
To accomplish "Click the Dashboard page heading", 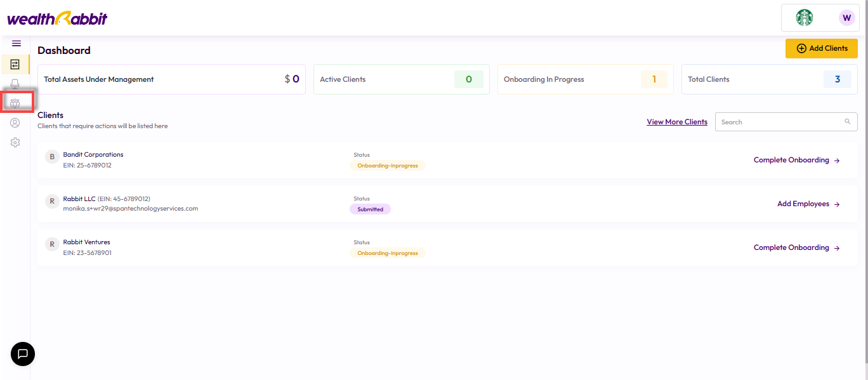I will 64,50.
